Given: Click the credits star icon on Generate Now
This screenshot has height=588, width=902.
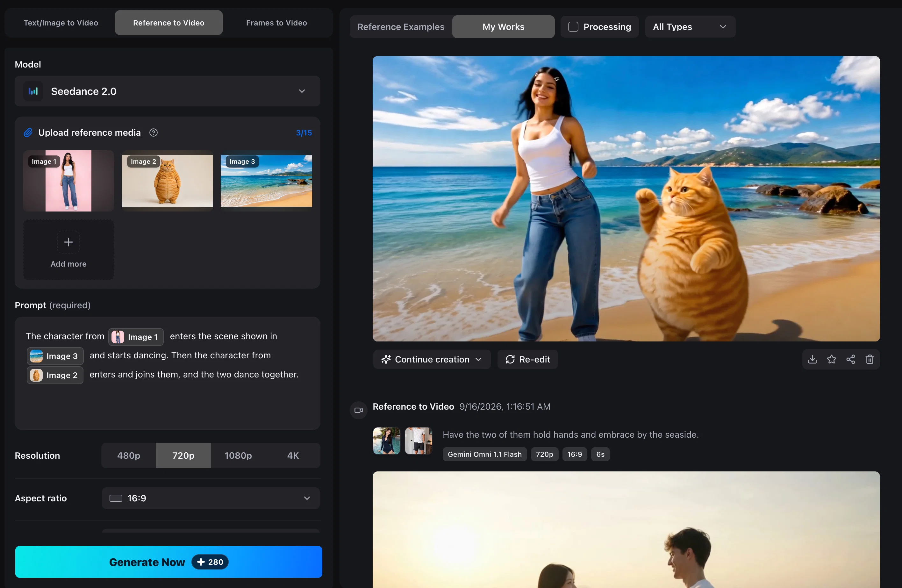Looking at the screenshot, I should [x=201, y=562].
